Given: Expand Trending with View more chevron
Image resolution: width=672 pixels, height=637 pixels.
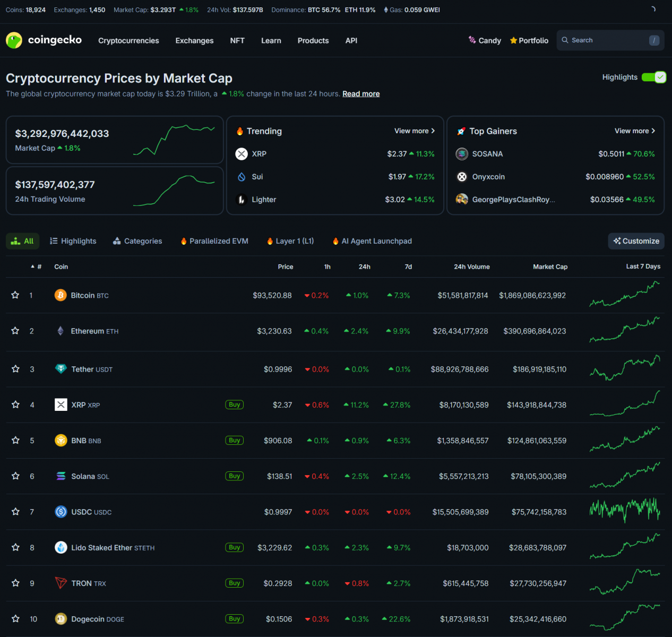Looking at the screenshot, I should (x=433, y=131).
